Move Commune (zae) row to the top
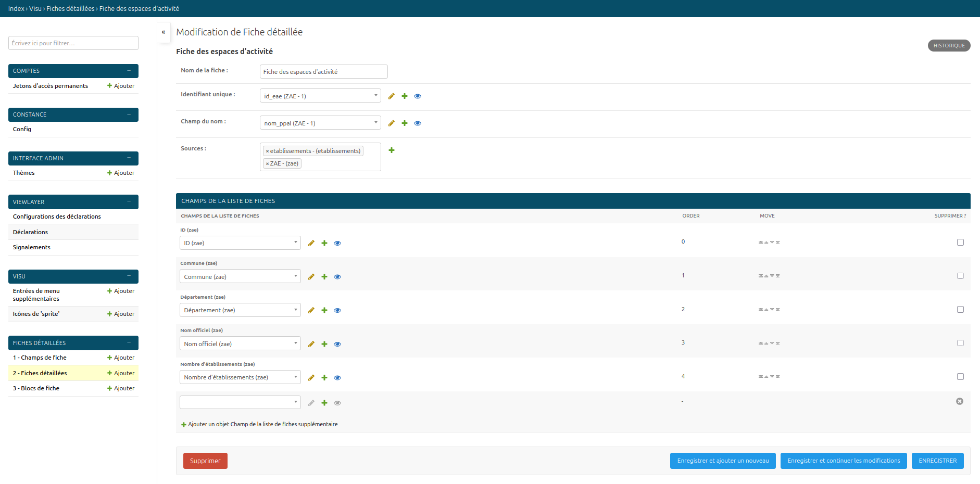This screenshot has height=484, width=980. tap(761, 276)
